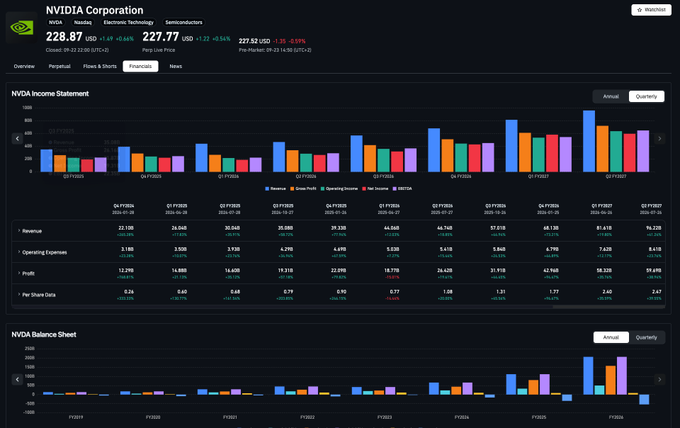
Task: Click the Q4 FY2025 column header
Action: point(336,209)
